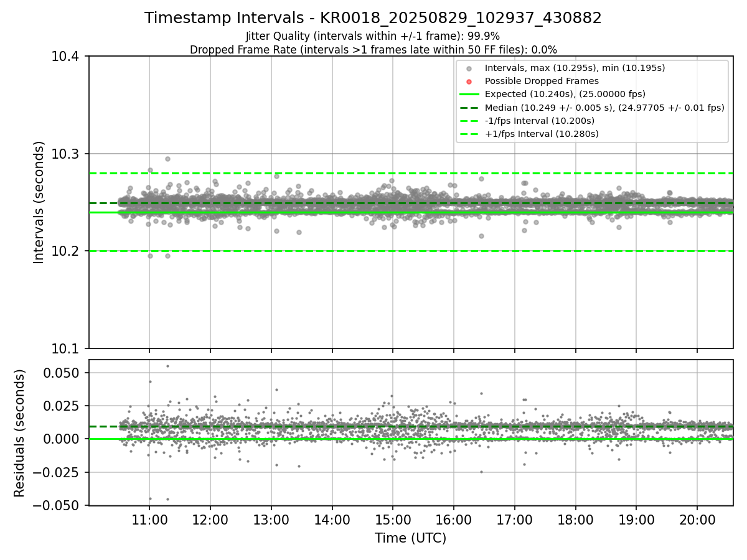Click the −0.050 tick label on residuals axis
This screenshot has height=560, width=747.
pyautogui.click(x=57, y=505)
